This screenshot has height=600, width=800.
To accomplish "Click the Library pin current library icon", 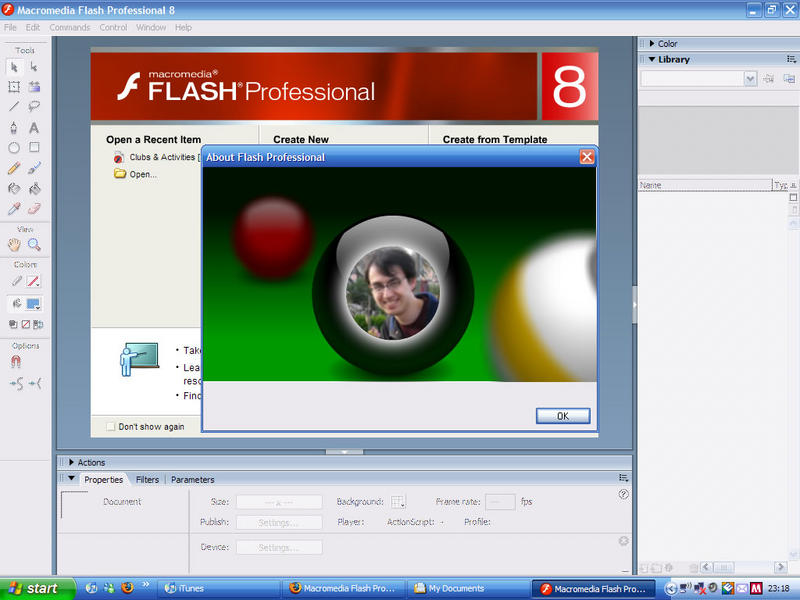I will 768,79.
